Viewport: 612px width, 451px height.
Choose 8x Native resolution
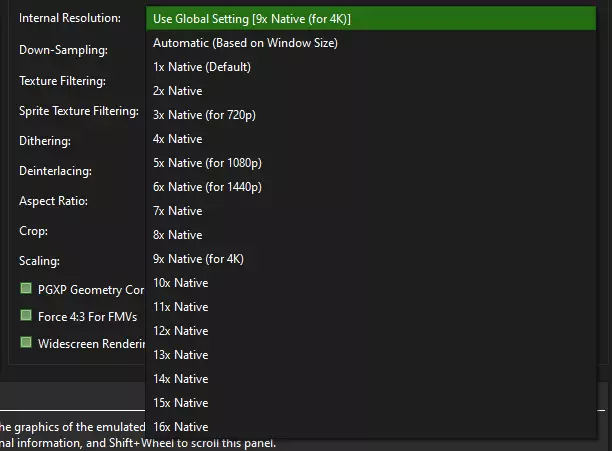click(x=371, y=234)
